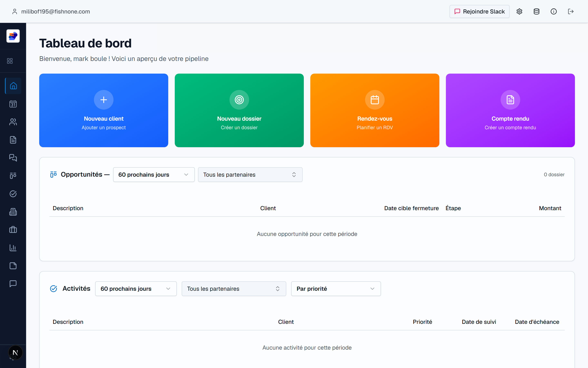Click the plus icon on Nouveau client card
The image size is (588, 368).
click(x=104, y=100)
